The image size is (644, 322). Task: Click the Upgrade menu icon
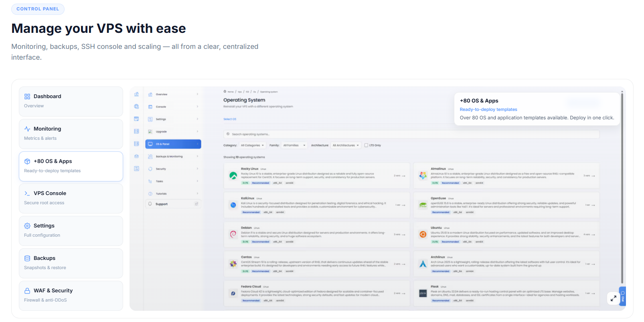click(150, 132)
